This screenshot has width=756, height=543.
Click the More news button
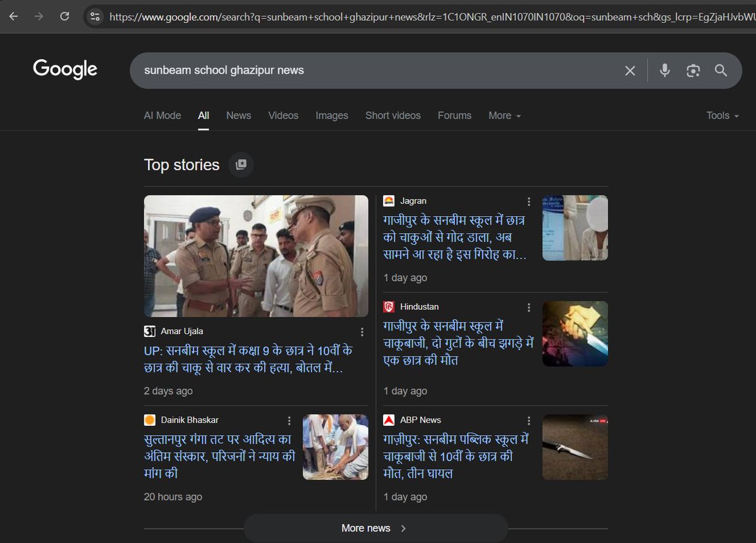(375, 528)
